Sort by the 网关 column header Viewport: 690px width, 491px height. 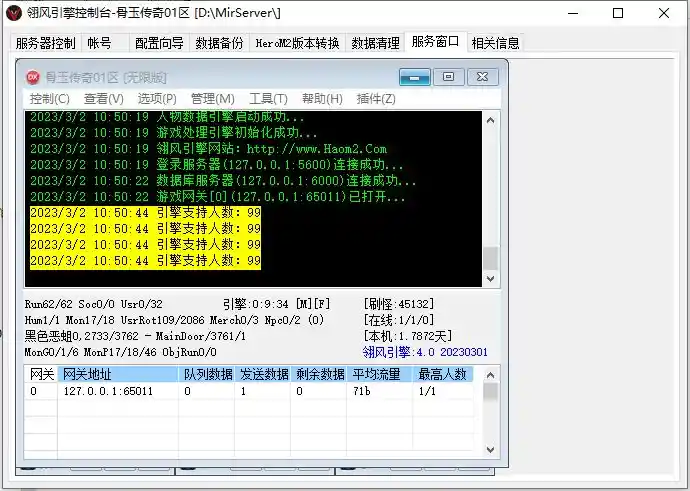click(41, 374)
